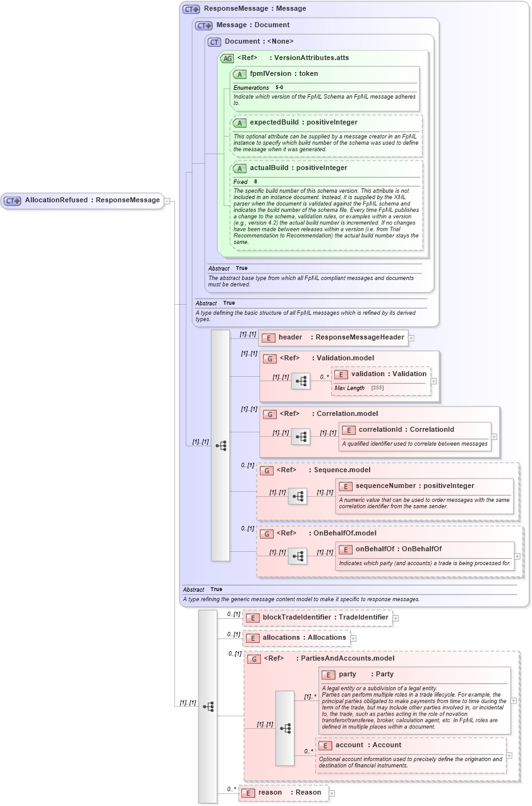
Task: Click the E icon of blockTradeIdentifier
Action: pyautogui.click(x=253, y=618)
